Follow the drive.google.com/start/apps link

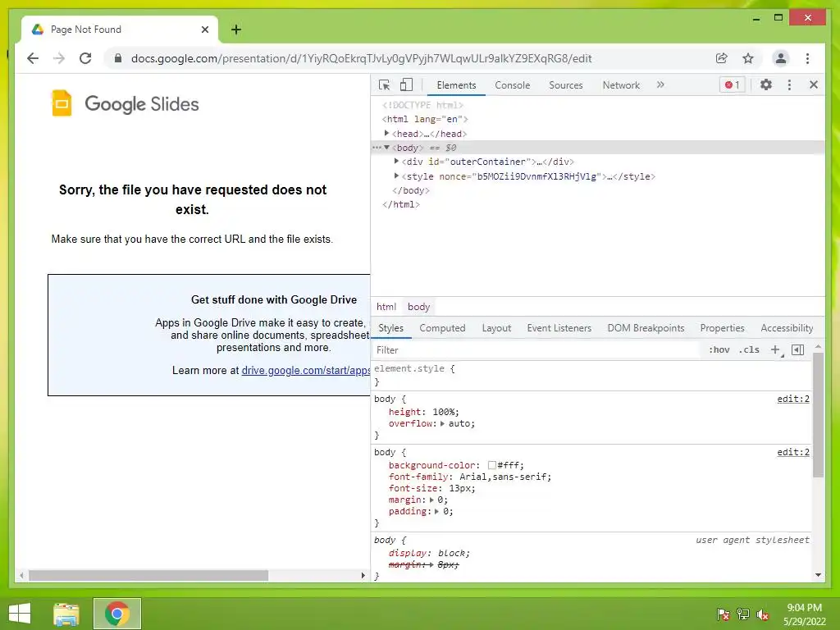click(x=305, y=370)
